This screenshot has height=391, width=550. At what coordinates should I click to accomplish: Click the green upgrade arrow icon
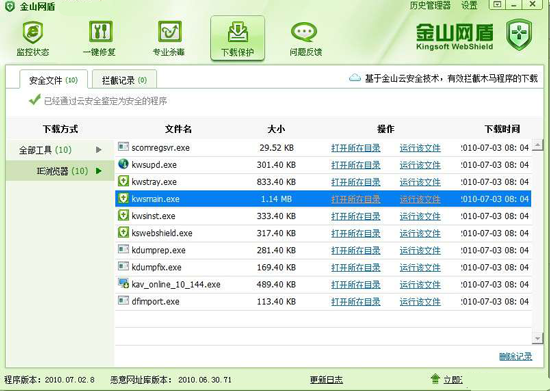(435, 379)
